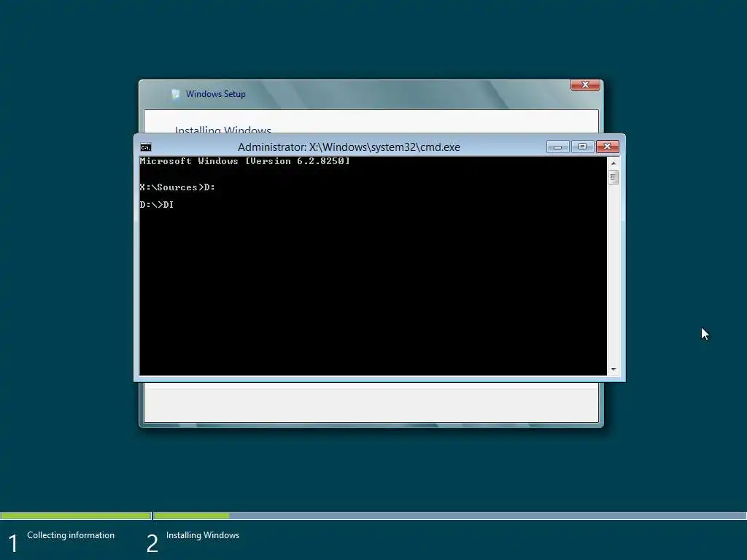This screenshot has height=560, width=747.
Task: Close the Administrator cmd.exe window
Action: tap(608, 147)
